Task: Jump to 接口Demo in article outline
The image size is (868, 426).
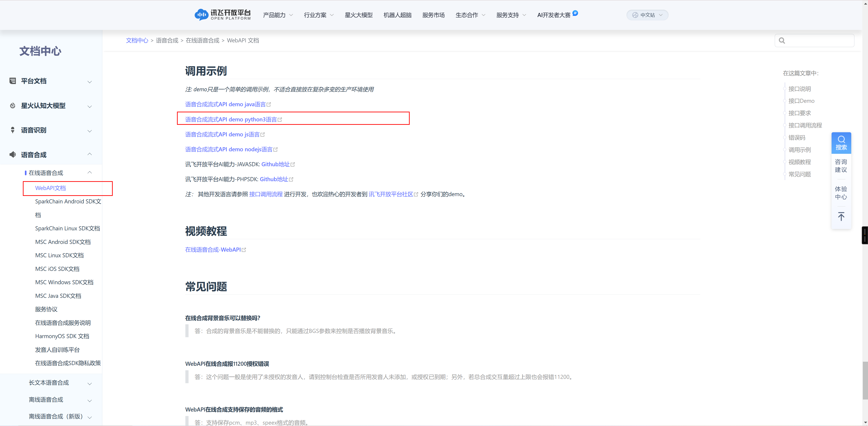Action: click(801, 101)
